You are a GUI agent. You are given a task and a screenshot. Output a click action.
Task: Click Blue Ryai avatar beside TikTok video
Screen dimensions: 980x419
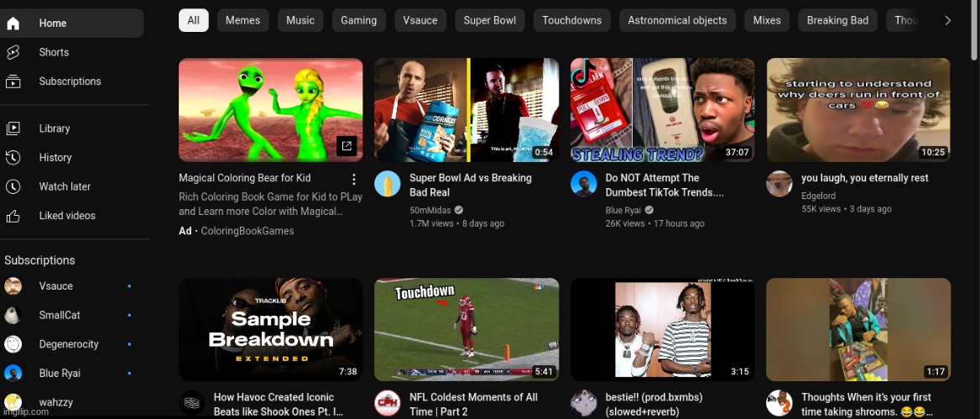pyautogui.click(x=583, y=183)
